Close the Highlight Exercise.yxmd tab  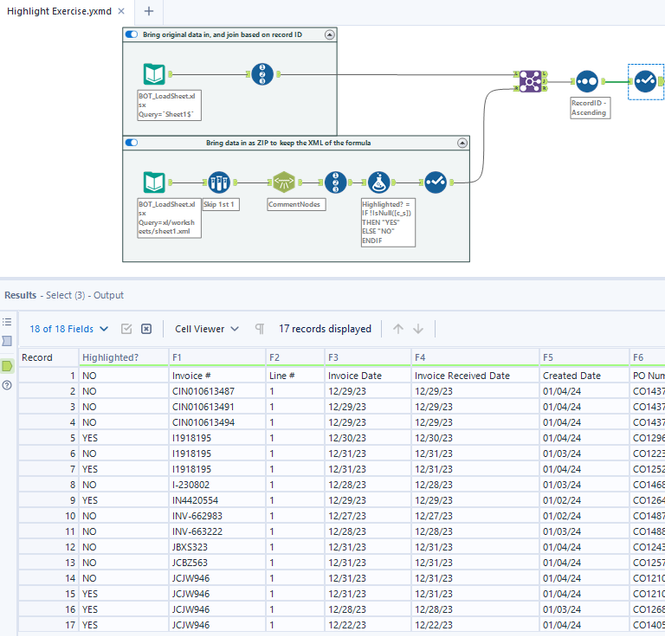coord(121,11)
